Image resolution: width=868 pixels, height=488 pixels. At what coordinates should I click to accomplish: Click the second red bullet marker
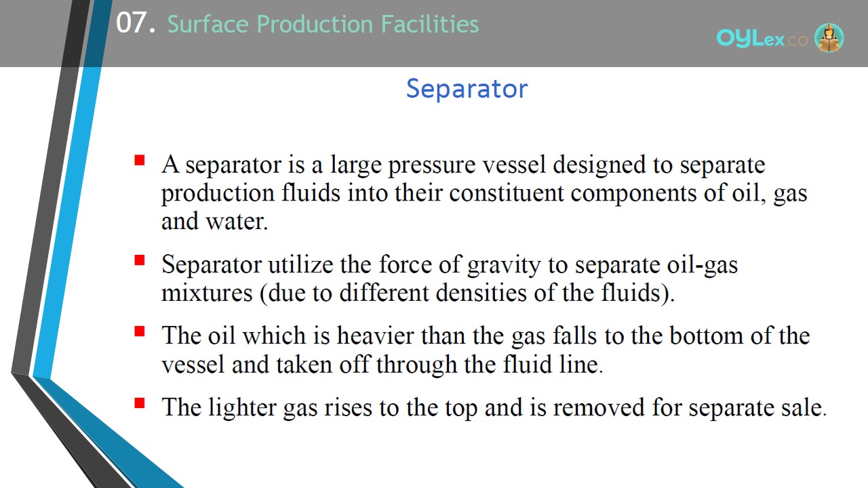click(x=140, y=260)
